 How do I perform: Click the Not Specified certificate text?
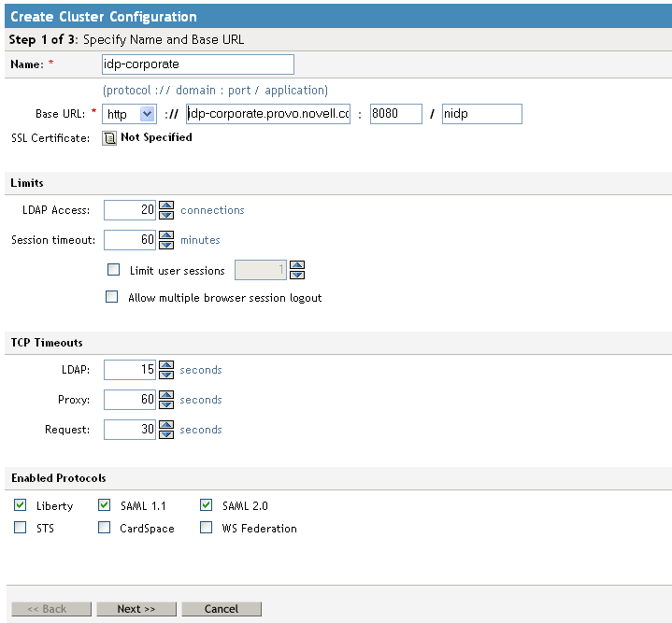(156, 137)
